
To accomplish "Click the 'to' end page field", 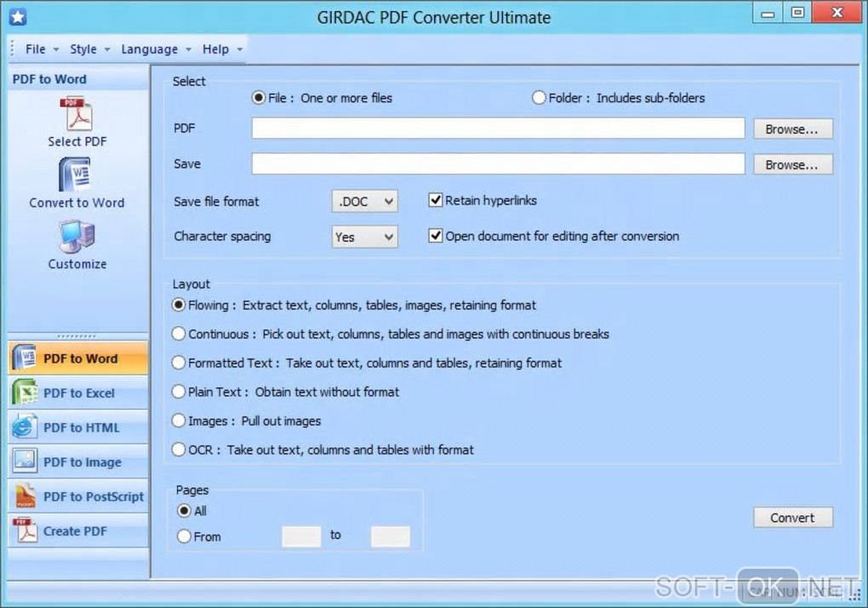I will click(x=391, y=536).
